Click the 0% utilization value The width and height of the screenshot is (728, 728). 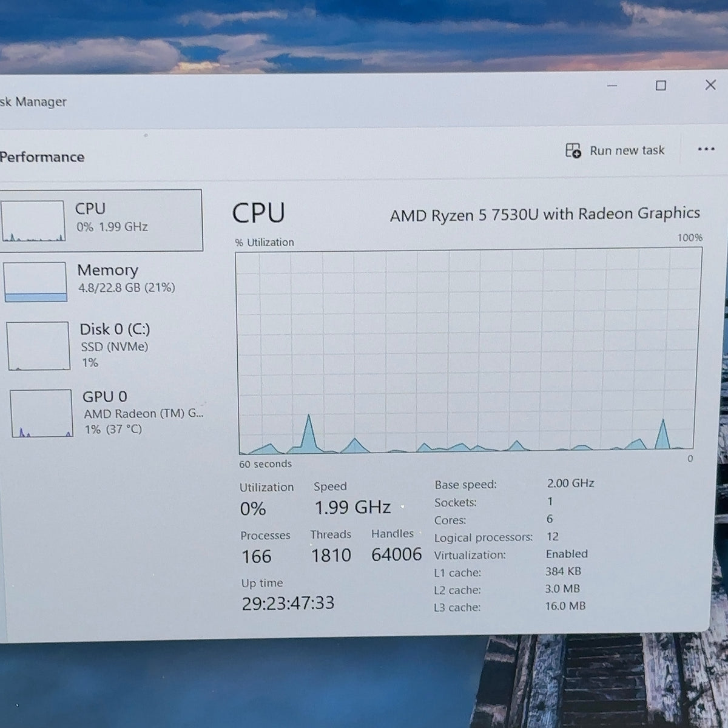click(253, 508)
